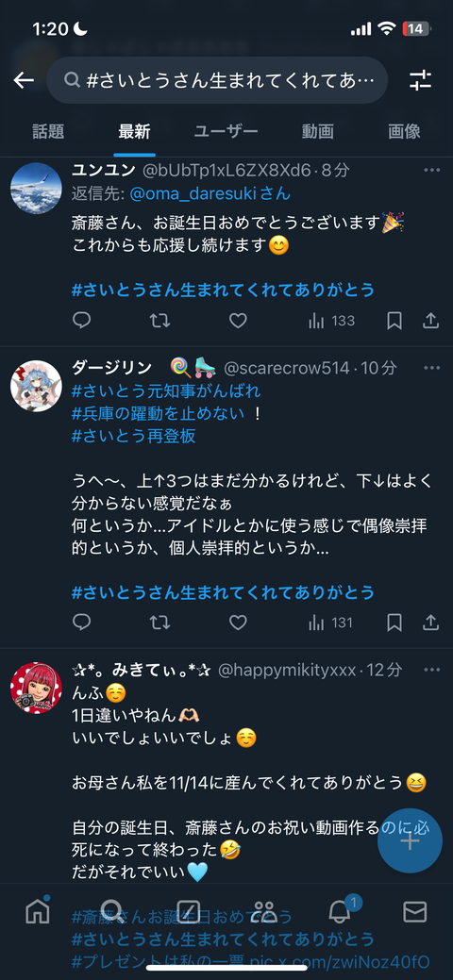The height and width of the screenshot is (980, 453).
Task: Open notifications bell in bottom bar
Action: coord(341,910)
